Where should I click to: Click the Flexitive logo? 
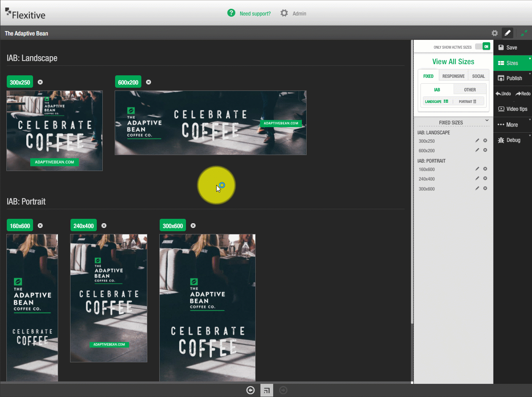tap(25, 14)
